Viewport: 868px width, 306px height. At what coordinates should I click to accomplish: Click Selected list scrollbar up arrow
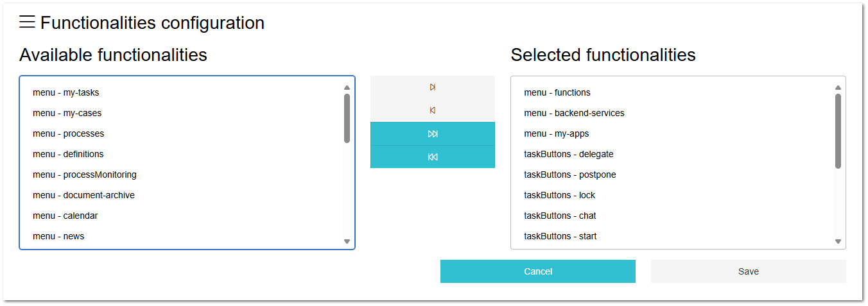click(838, 88)
